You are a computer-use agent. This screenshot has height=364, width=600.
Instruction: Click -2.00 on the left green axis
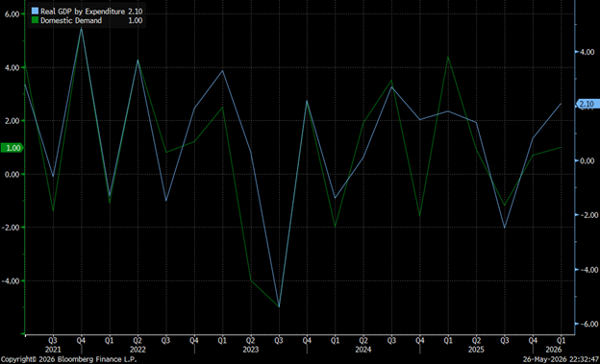(12, 228)
